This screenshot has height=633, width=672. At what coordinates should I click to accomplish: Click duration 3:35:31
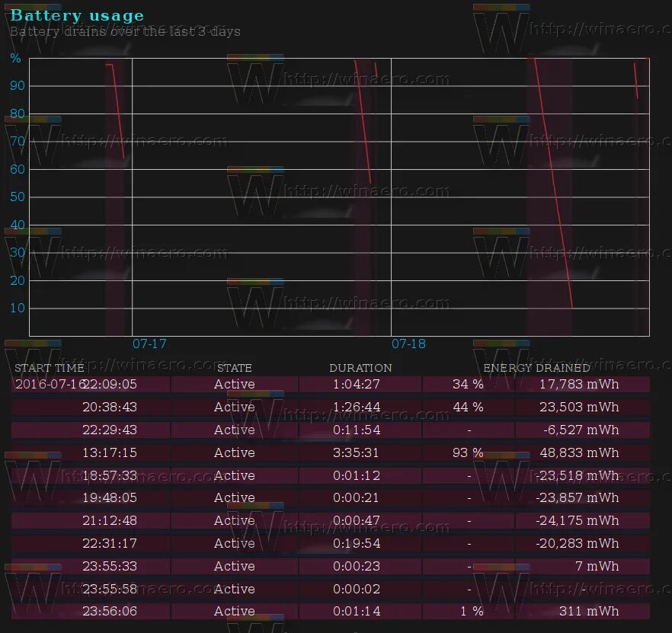tap(356, 452)
